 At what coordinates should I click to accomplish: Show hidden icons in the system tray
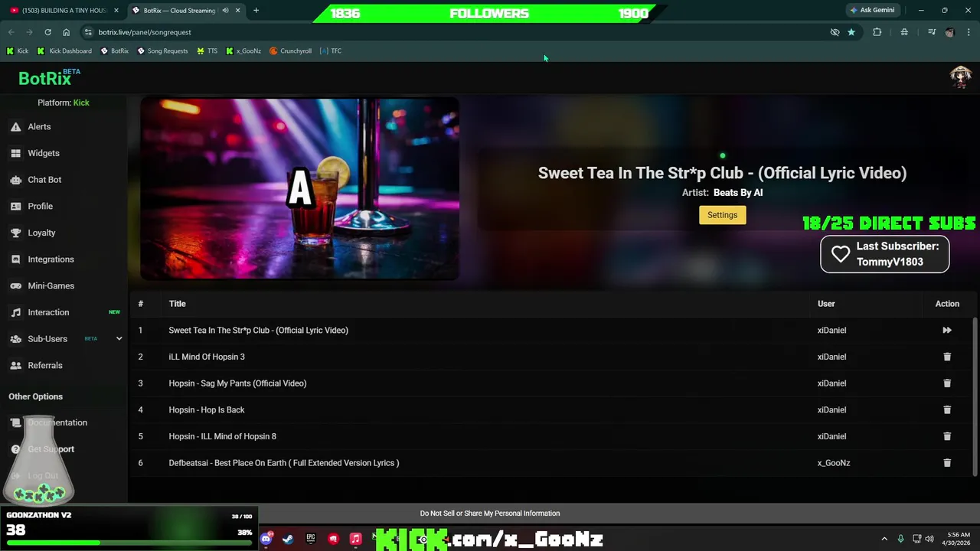pos(884,539)
